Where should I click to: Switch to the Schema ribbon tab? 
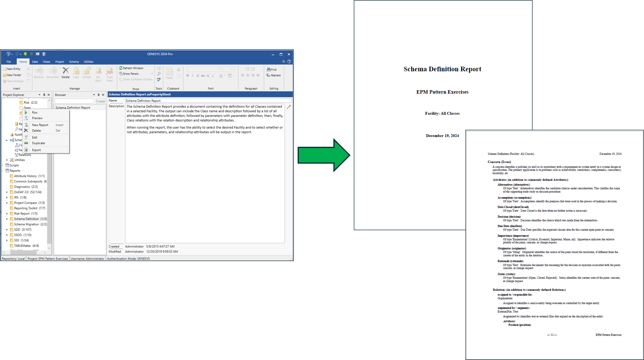(x=74, y=61)
